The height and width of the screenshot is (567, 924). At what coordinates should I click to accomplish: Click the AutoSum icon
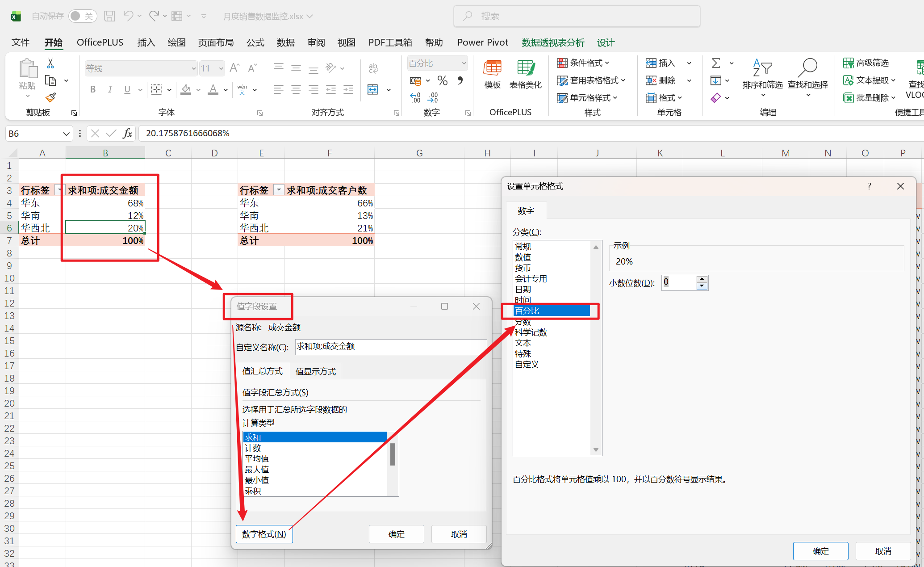click(715, 63)
